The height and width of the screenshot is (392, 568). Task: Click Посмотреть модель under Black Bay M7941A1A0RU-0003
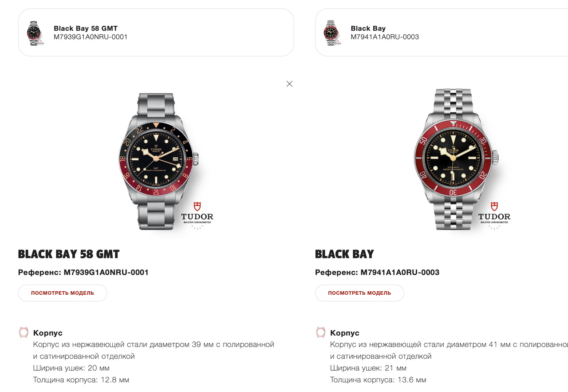359,293
